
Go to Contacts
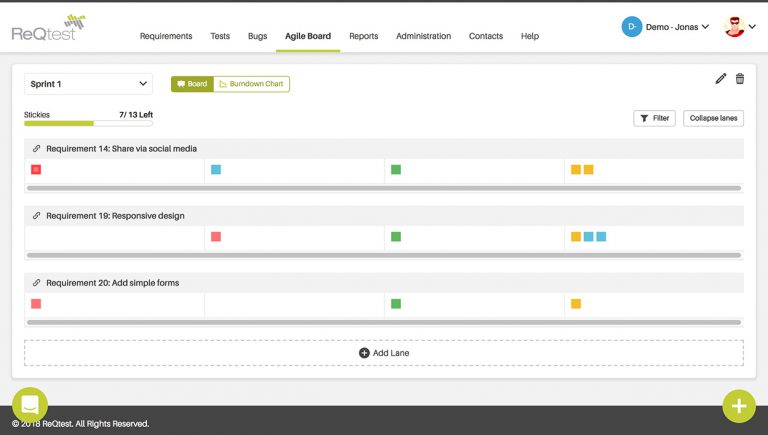(486, 36)
